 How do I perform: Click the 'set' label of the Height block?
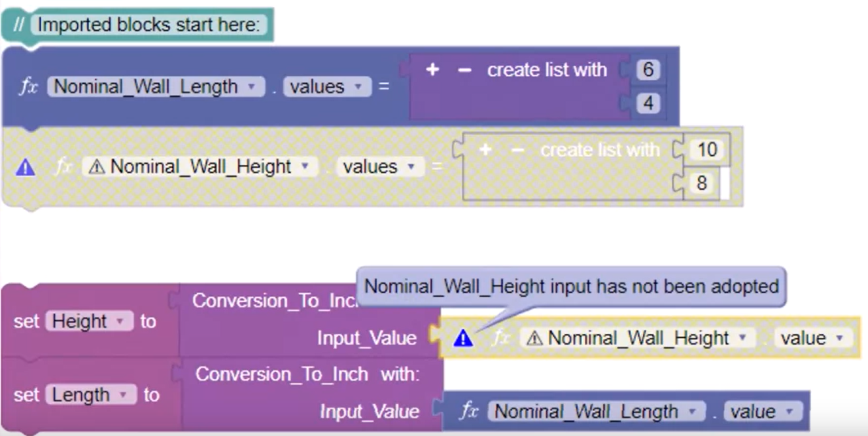26,321
